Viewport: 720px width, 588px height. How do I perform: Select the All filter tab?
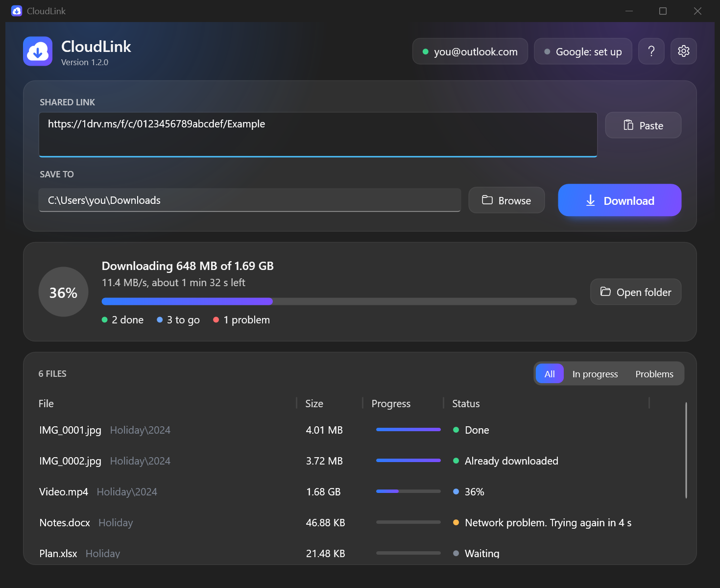(x=550, y=374)
